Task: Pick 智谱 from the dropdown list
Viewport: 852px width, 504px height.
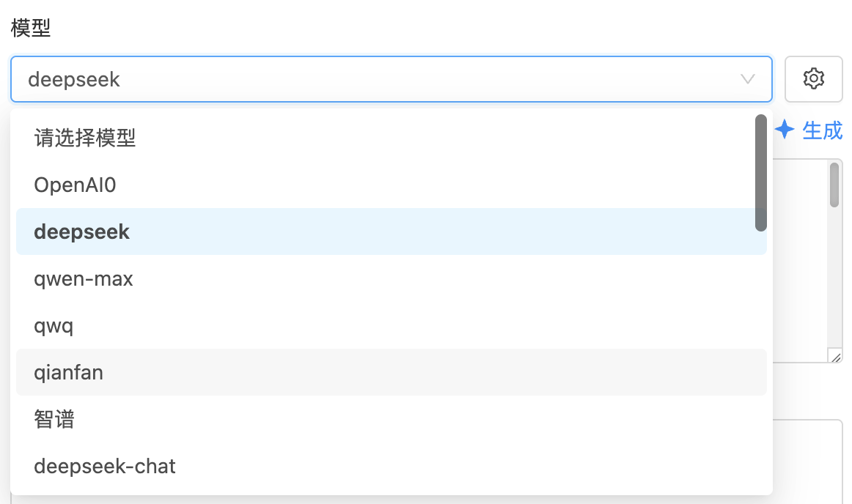Action: (54, 419)
